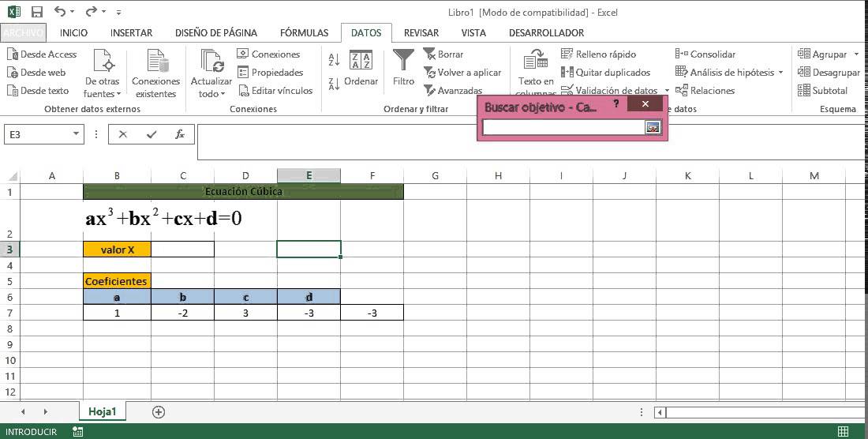868x439 pixels.
Task: Switch to the VISTA tab
Action: pyautogui.click(x=473, y=32)
